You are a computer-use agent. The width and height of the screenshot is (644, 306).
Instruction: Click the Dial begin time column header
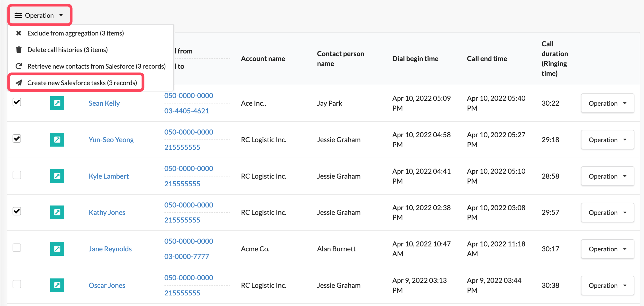point(415,59)
